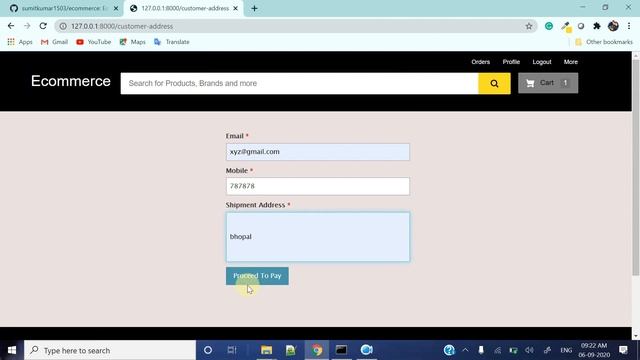Expand the More menu
Image resolution: width=640 pixels, height=360 pixels.
click(x=571, y=62)
